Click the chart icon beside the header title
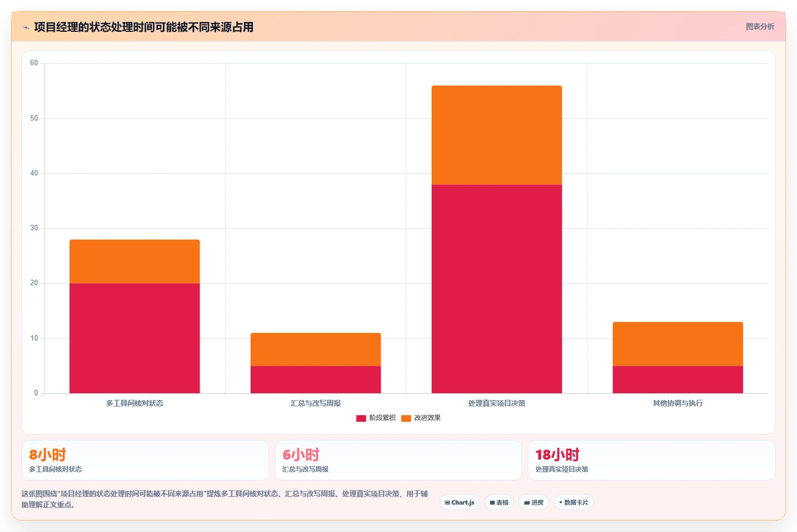Screen dimensions: 797x532 (26, 27)
